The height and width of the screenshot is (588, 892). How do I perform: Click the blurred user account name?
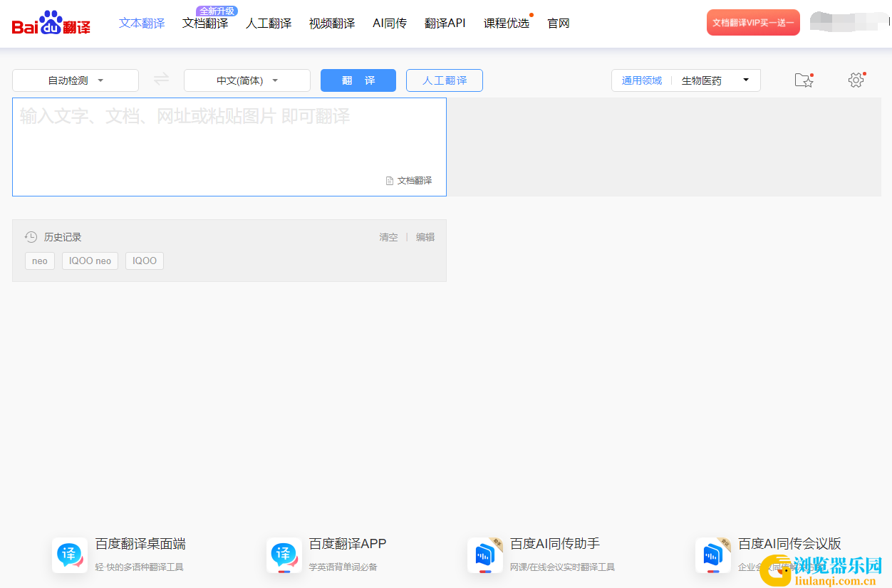point(849,23)
